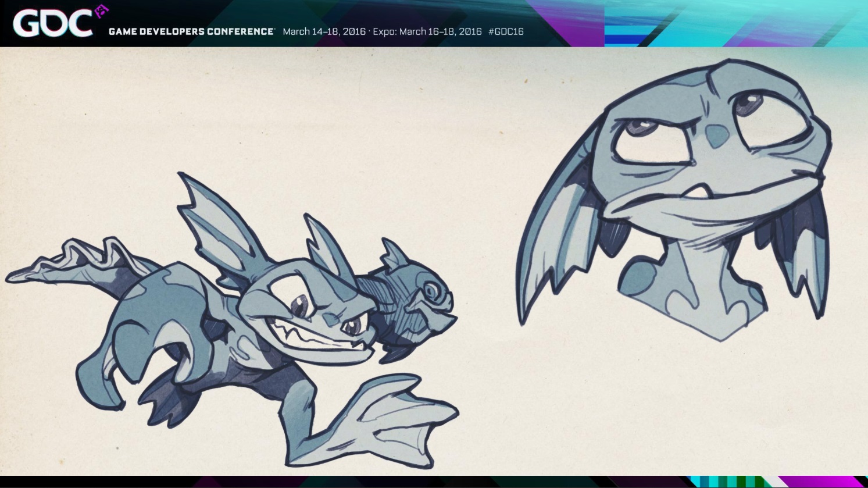Click the 'March 14–18, 2016' date text
This screenshot has height=488, width=868.
(x=324, y=31)
